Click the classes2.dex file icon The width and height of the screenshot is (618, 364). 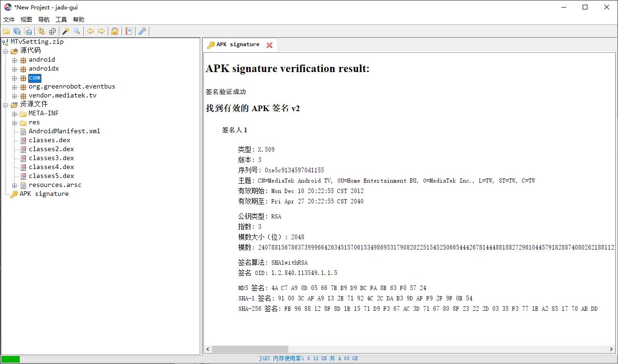pyautogui.click(x=23, y=149)
